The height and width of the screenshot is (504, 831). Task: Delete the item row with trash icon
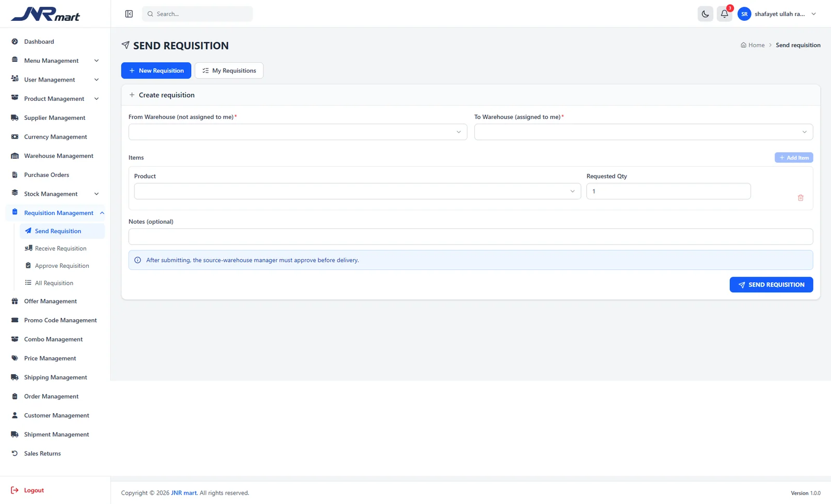coord(800,198)
